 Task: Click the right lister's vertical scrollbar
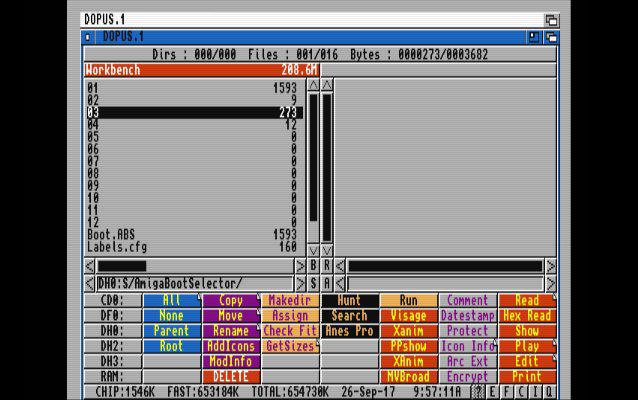(x=327, y=168)
